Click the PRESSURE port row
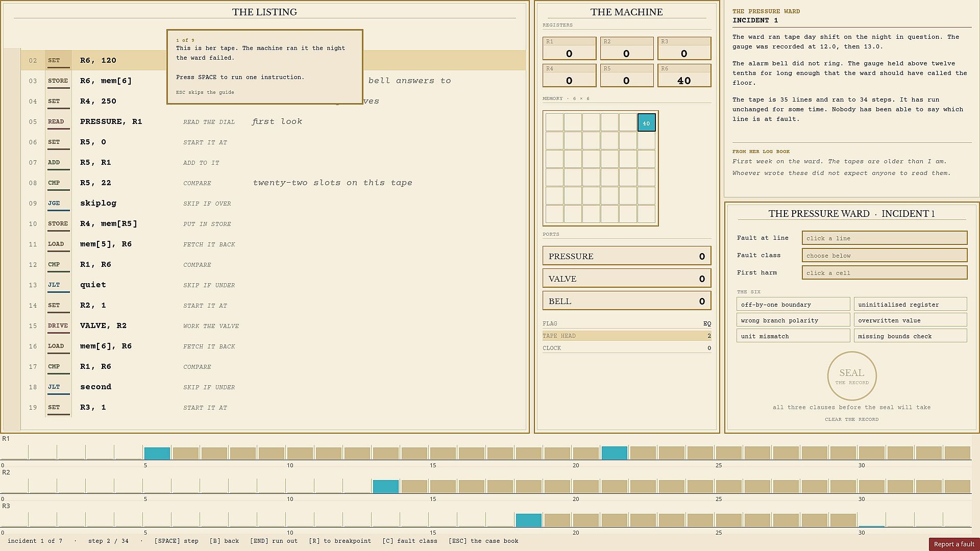The width and height of the screenshot is (980, 551). 626,256
